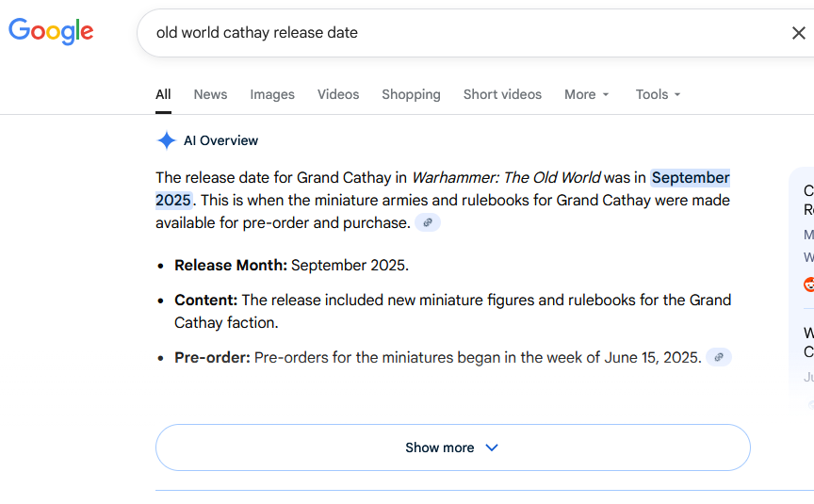This screenshot has width=814, height=504.
Task: Click the Reddit icon in side panel
Action: point(808,285)
